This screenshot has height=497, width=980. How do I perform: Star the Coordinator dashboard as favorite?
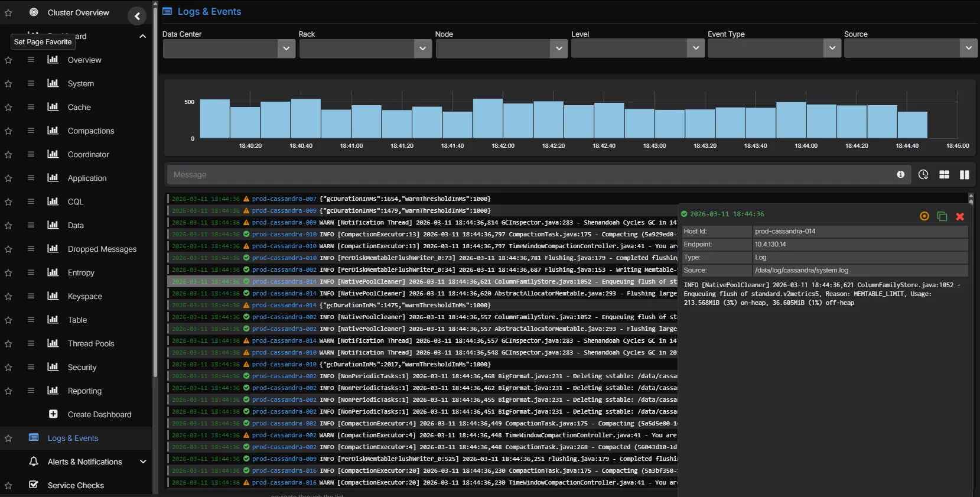pos(8,154)
